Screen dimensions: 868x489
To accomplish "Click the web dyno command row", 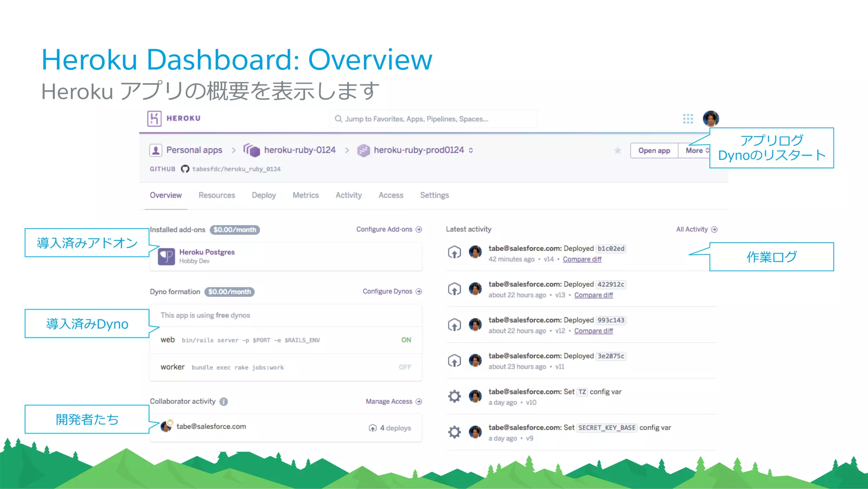I will coord(286,340).
